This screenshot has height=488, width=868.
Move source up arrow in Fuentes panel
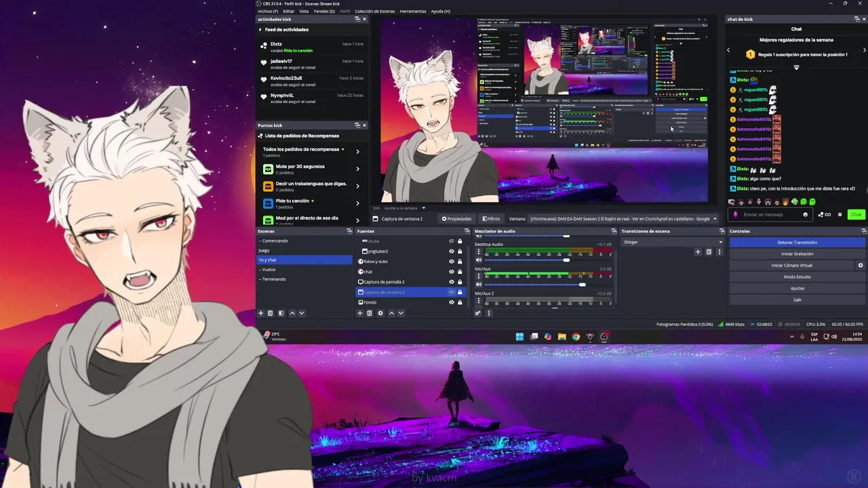391,313
